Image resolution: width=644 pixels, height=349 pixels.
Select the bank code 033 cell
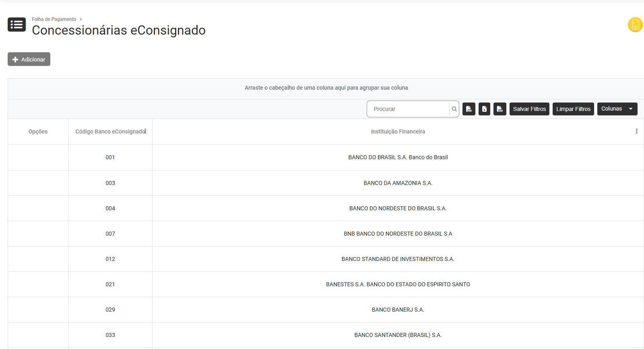(110, 335)
